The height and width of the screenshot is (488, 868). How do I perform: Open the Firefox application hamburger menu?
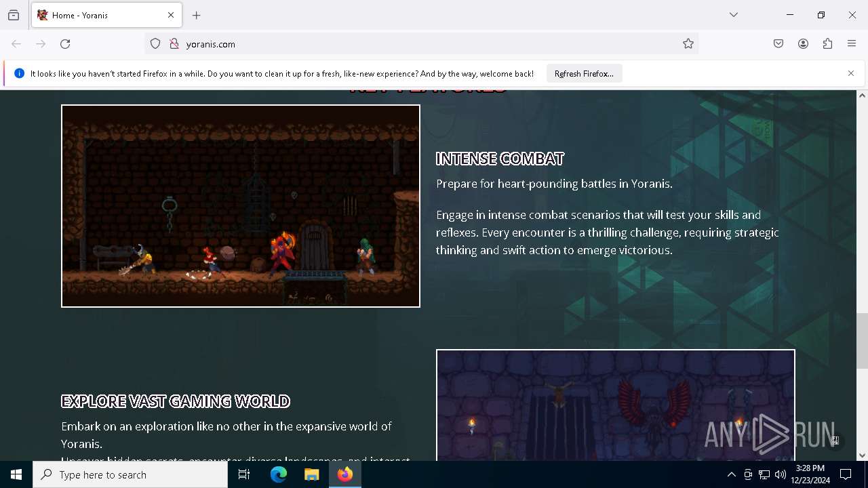tap(852, 44)
